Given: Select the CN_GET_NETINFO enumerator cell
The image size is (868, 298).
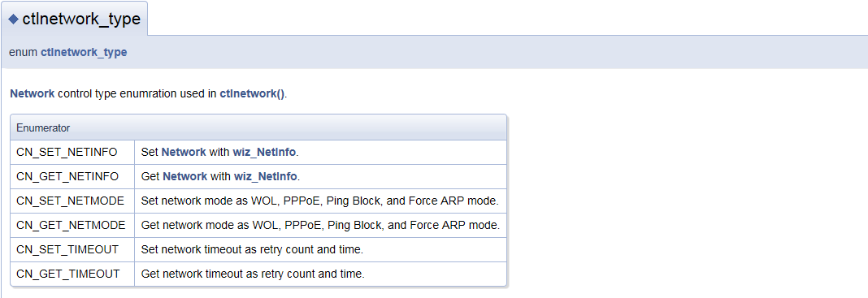Looking at the screenshot, I should tap(72, 176).
